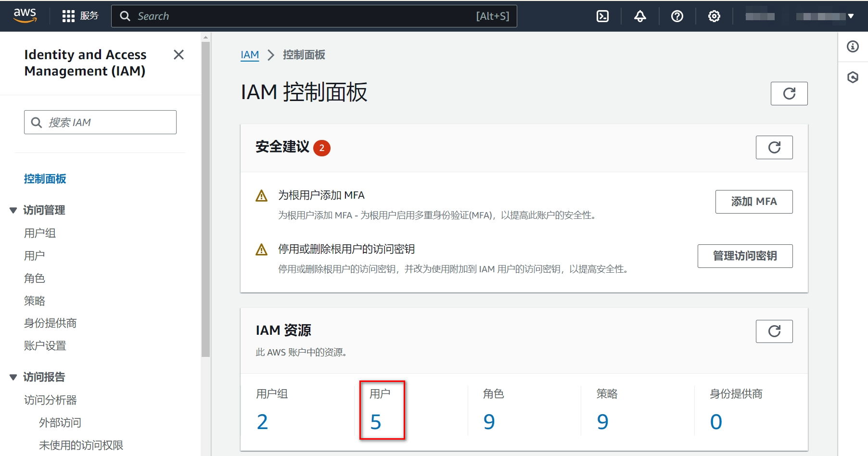This screenshot has height=456, width=868.
Task: Click the 此 AWS 账户中的资源 description
Action: [301, 353]
